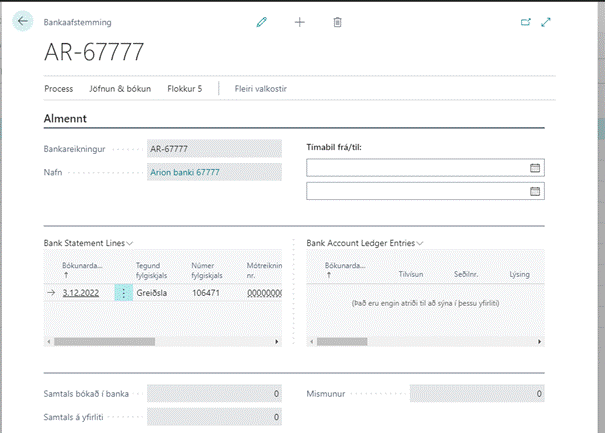
Task: Click Mótreikning nr. column header
Action: coord(264,270)
